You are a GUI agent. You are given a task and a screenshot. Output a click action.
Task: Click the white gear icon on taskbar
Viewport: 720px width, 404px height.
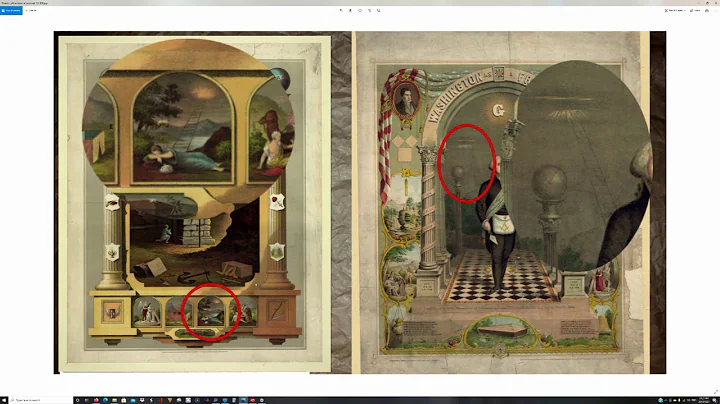(x=261, y=400)
